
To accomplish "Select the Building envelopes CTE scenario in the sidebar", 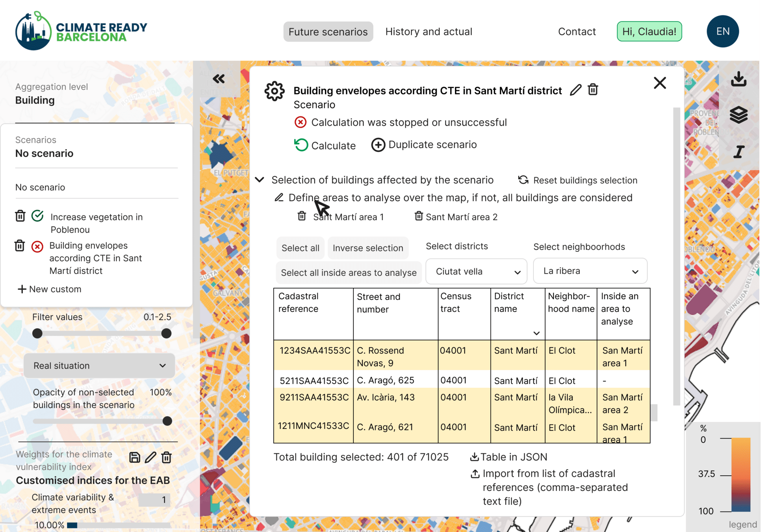I will (x=95, y=258).
